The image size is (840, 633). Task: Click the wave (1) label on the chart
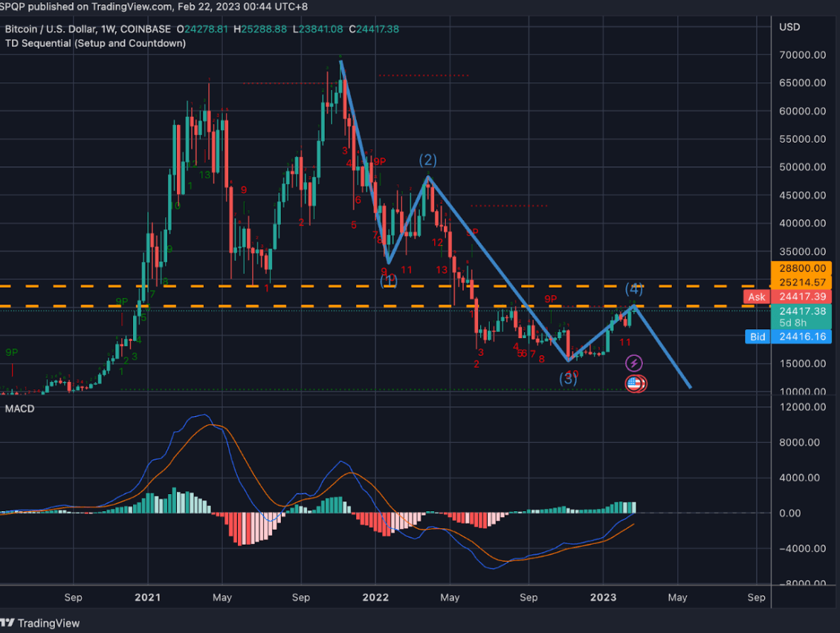point(388,281)
